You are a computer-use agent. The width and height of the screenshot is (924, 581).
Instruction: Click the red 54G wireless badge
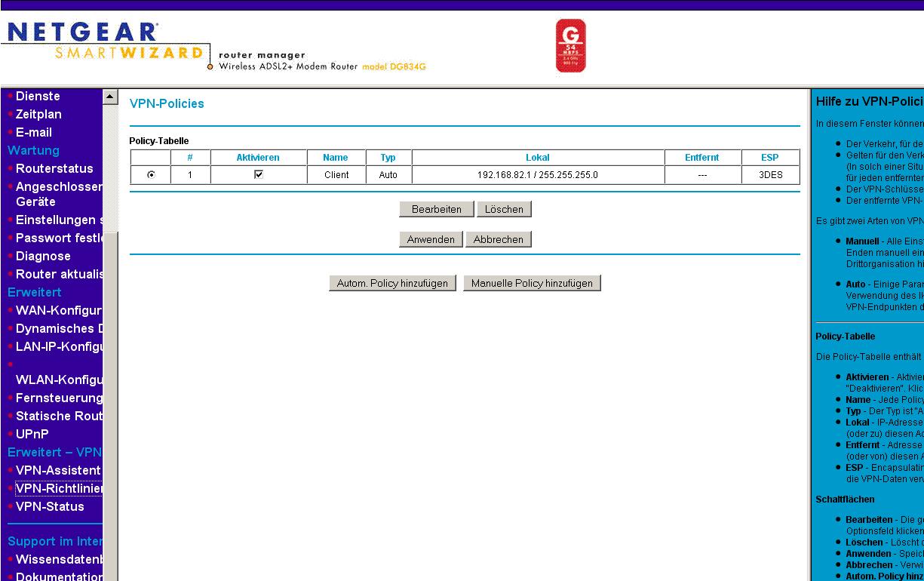570,46
